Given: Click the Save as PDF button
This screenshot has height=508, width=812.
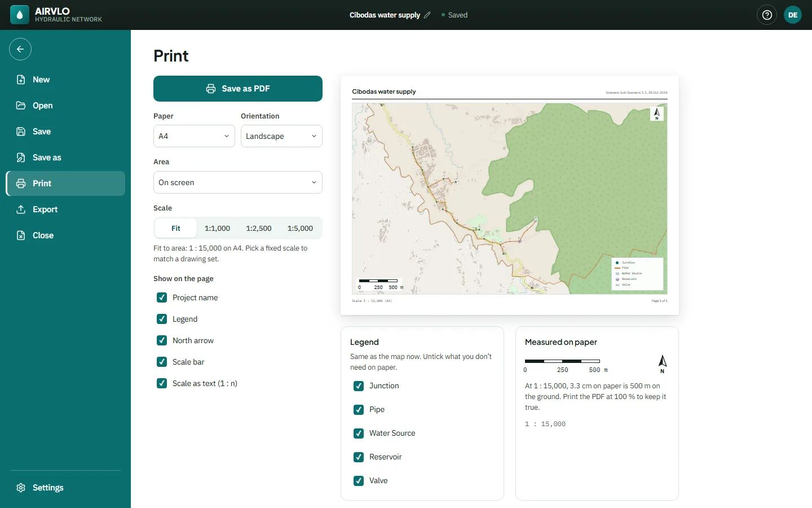Looking at the screenshot, I should tap(238, 89).
